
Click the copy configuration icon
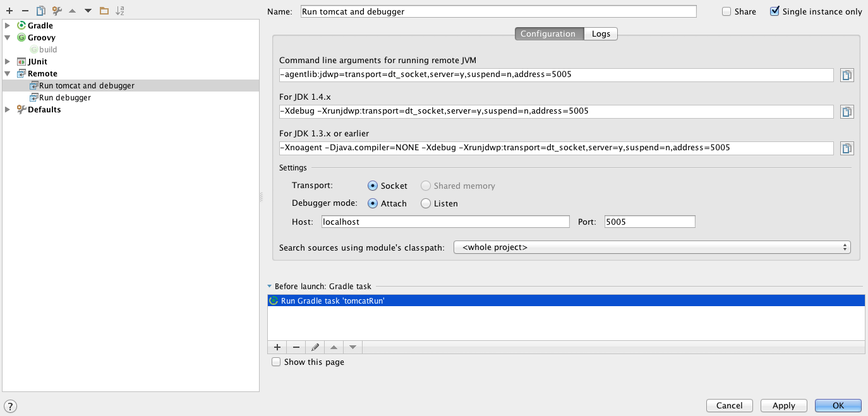(x=41, y=11)
